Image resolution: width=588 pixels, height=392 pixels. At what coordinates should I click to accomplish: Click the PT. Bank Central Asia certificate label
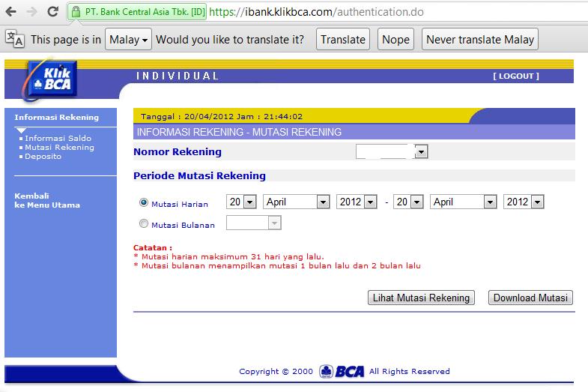145,12
